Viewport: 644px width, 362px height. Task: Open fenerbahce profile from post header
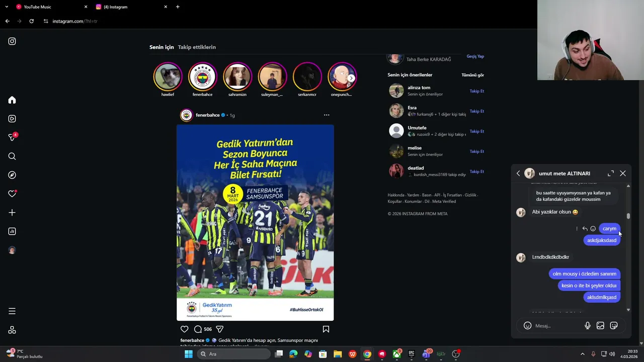coord(207,115)
